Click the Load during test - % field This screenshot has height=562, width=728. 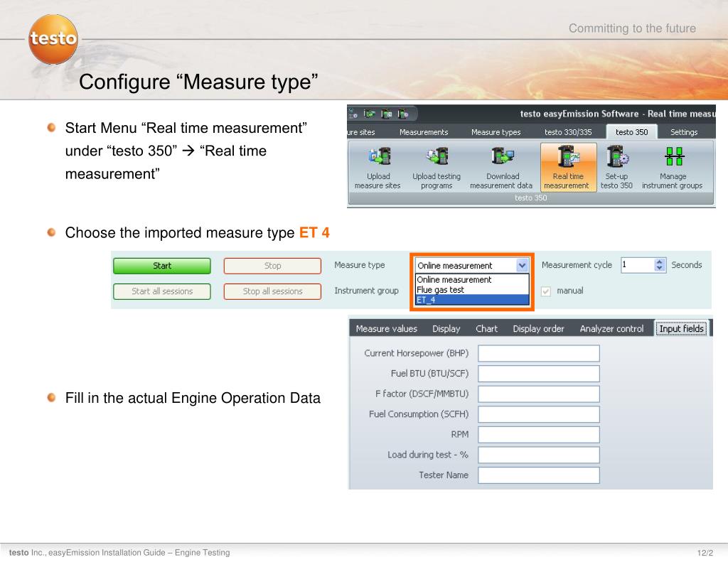539,455
